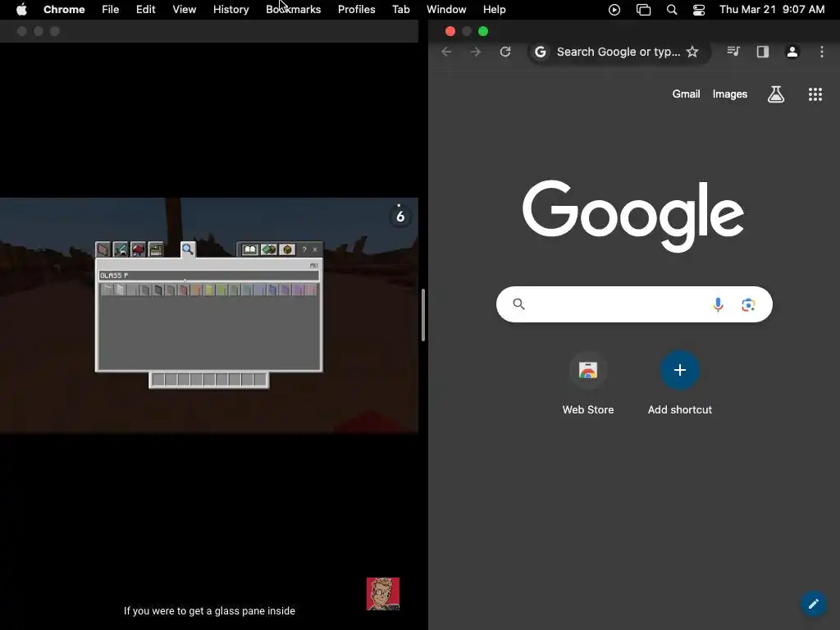This screenshot has width=840, height=630.
Task: Open the File menu
Action: tap(111, 9)
